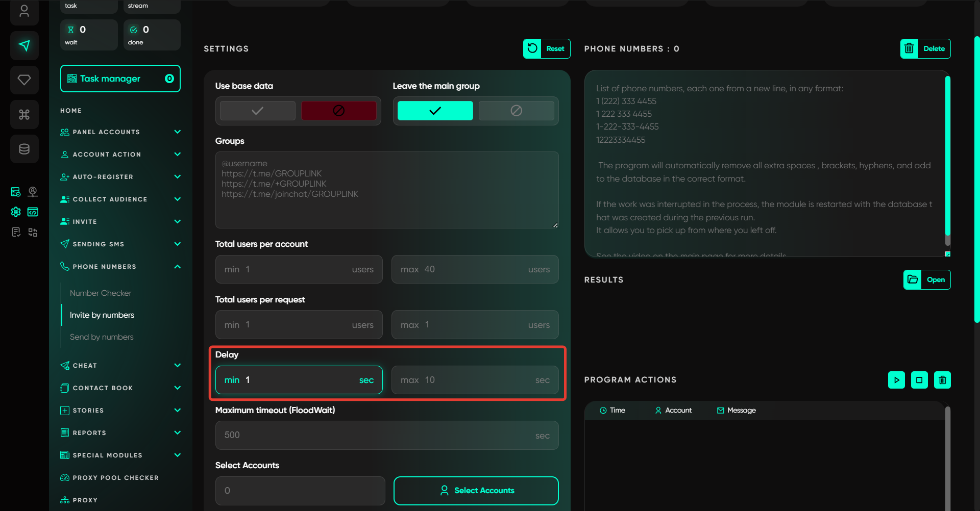Enable Use base data with checkmark

pyautogui.click(x=258, y=111)
